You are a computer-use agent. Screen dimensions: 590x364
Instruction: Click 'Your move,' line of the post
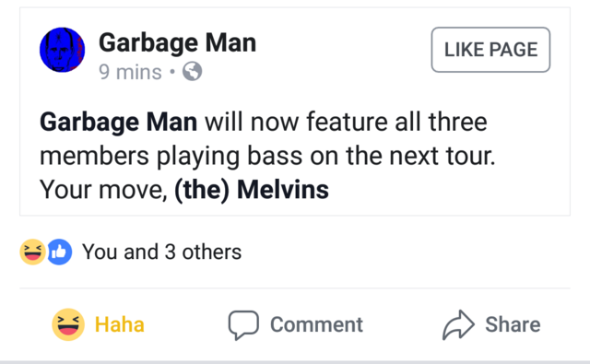click(x=103, y=190)
